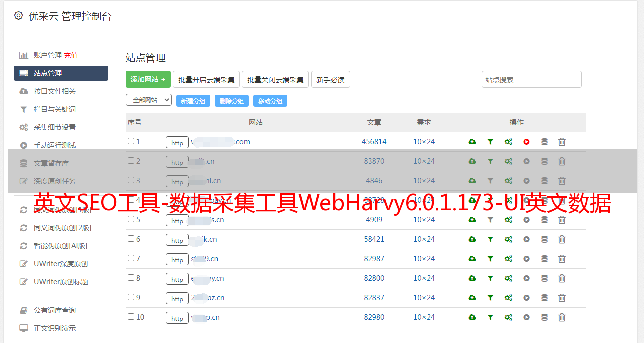The width and height of the screenshot is (644, 343).
Task: Click trash icon in row 5
Action: [x=562, y=220]
